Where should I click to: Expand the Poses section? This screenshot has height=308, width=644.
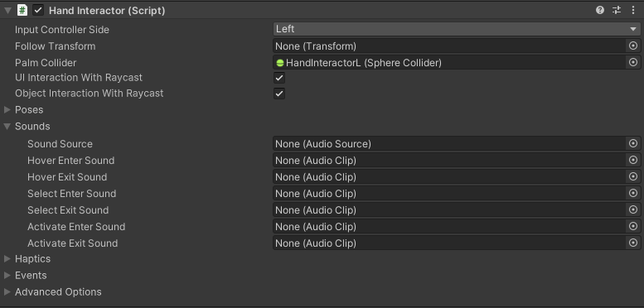(7, 109)
